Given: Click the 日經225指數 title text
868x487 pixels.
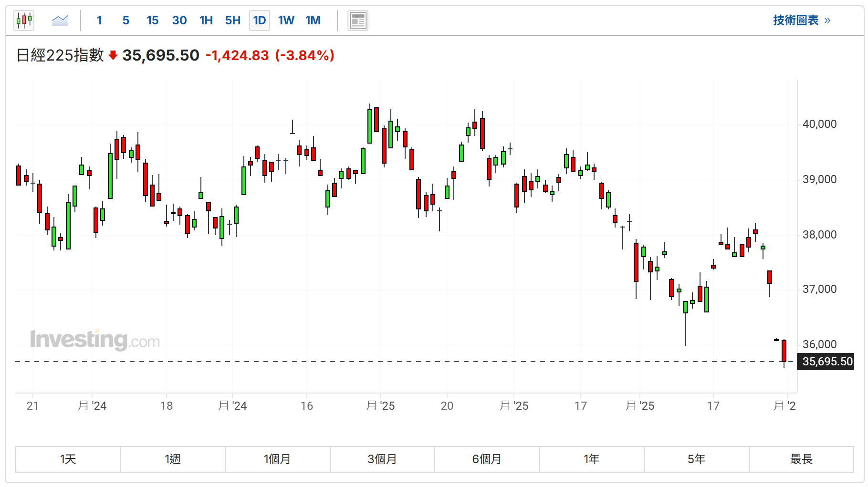Looking at the screenshot, I should tap(60, 55).
